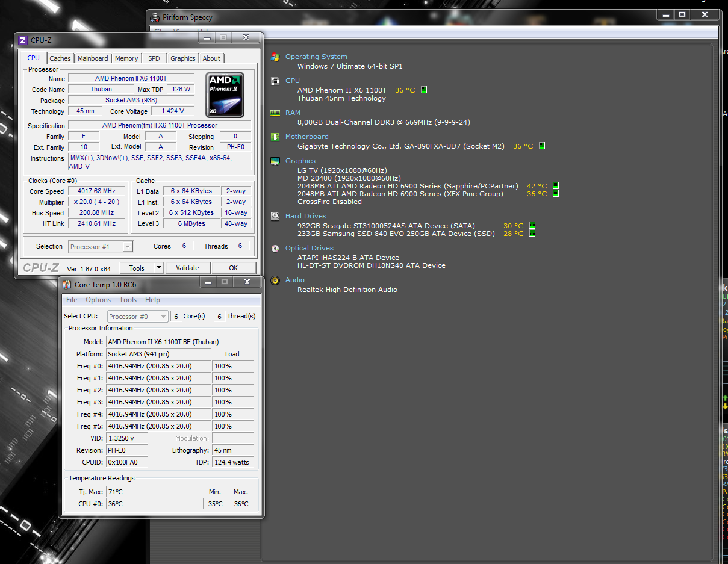This screenshot has width=728, height=564.
Task: Click the green temperature indicator beside CPU 36 °C
Action: point(424,90)
